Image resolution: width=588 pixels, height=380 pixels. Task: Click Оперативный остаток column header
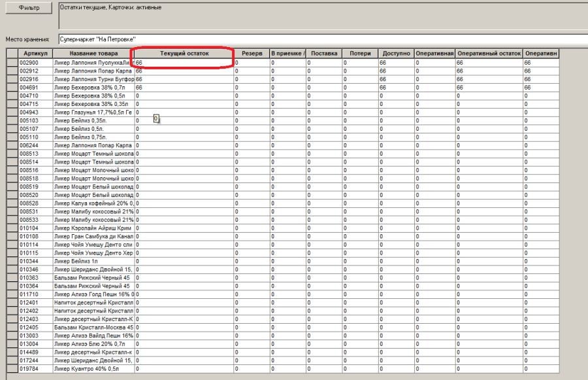pos(489,54)
